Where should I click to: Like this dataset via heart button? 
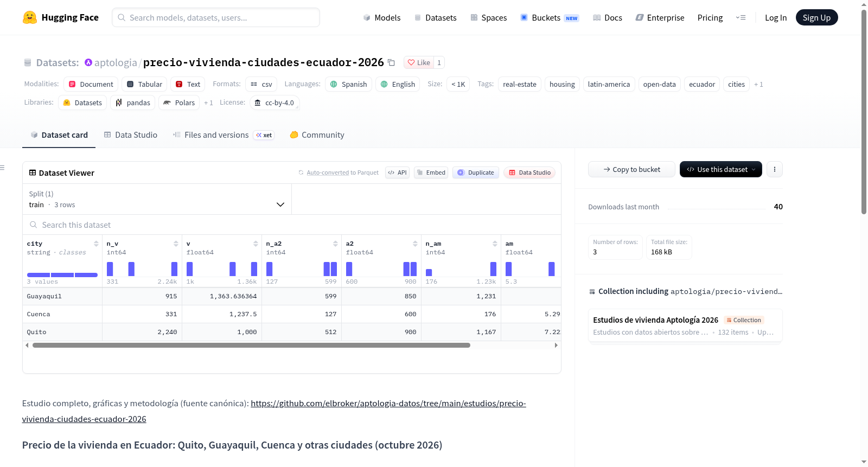tap(419, 62)
